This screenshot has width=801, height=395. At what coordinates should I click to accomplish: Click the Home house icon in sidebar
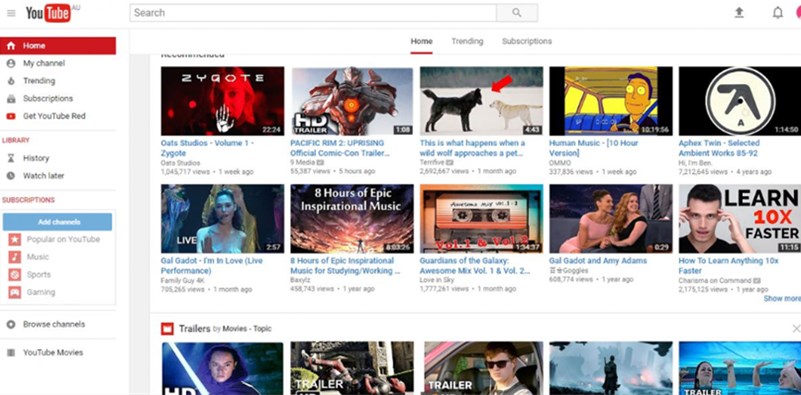pyautogui.click(x=11, y=45)
